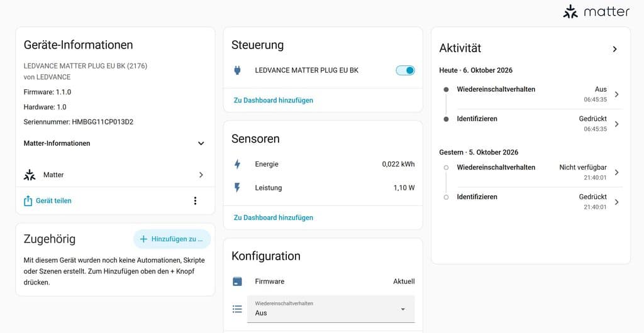
Task: Click the Seriennummer HMBGG11CP013D2 text
Action: [79, 122]
